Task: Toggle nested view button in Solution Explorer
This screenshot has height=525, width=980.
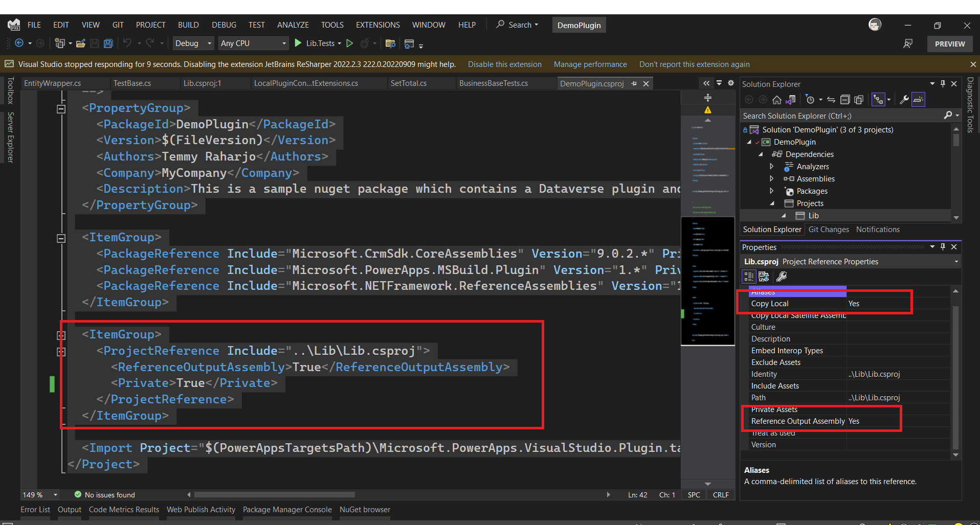Action: tap(878, 100)
